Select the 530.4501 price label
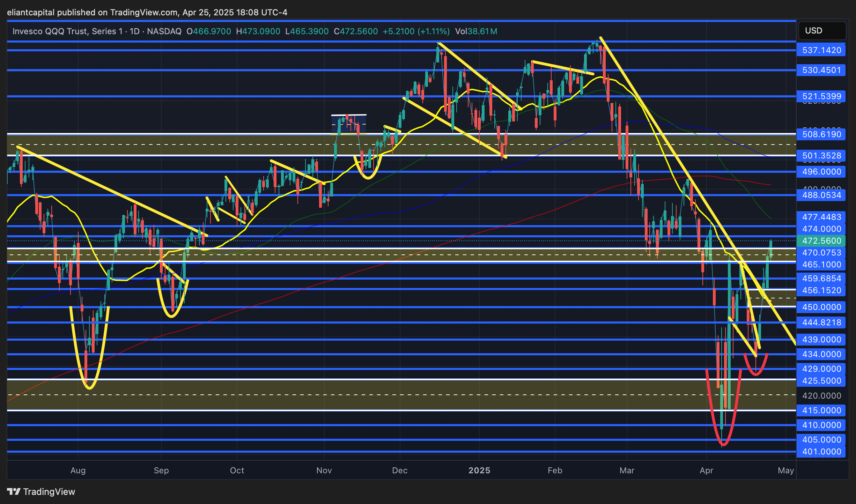 pyautogui.click(x=821, y=70)
